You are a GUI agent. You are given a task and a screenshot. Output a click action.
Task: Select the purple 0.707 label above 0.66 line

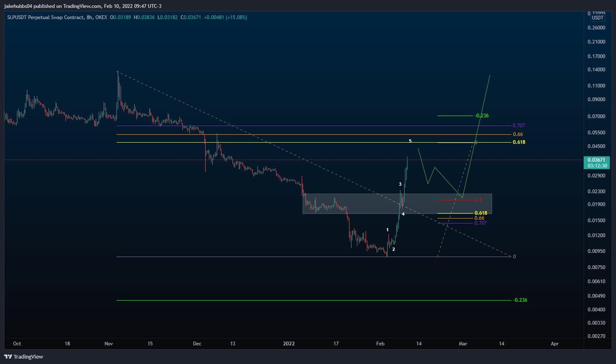pos(519,126)
